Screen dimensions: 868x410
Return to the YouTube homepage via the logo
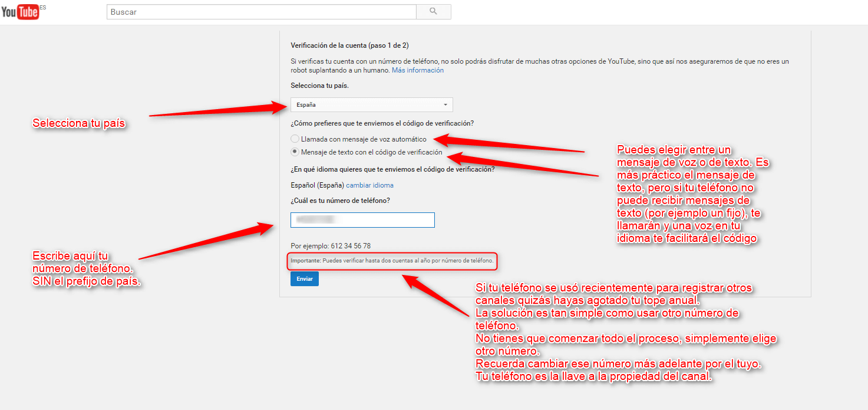20,12
